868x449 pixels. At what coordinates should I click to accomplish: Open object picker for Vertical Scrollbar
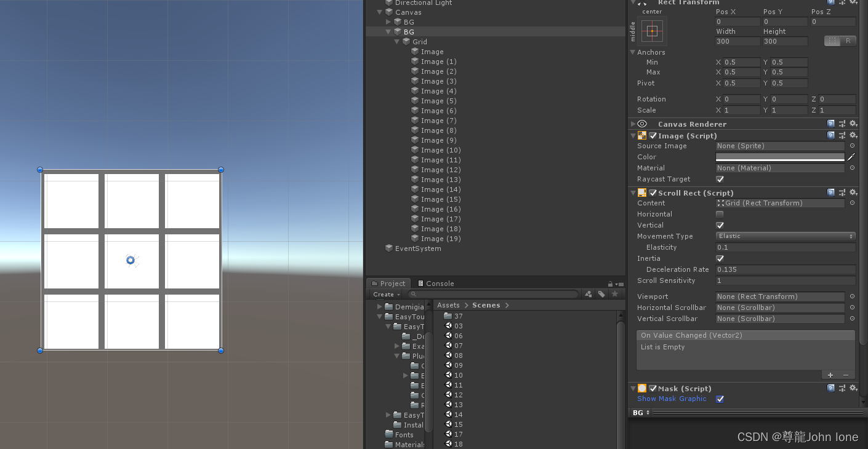852,319
